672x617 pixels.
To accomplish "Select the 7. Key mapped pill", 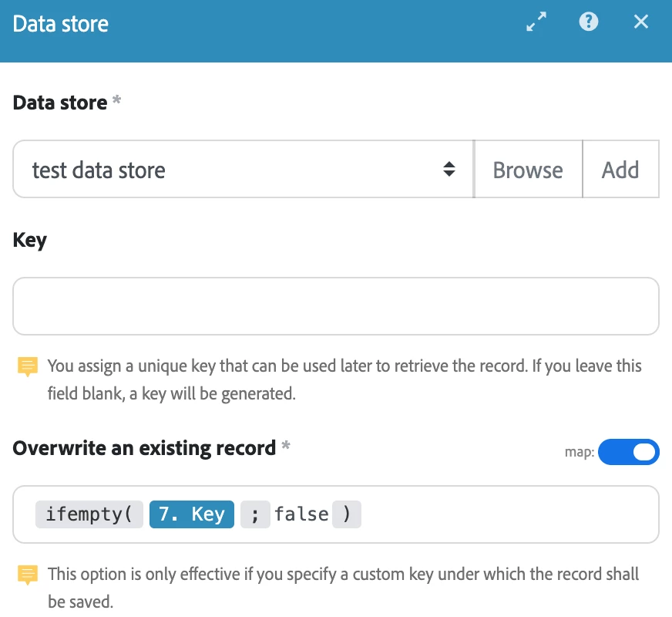I will click(x=192, y=514).
